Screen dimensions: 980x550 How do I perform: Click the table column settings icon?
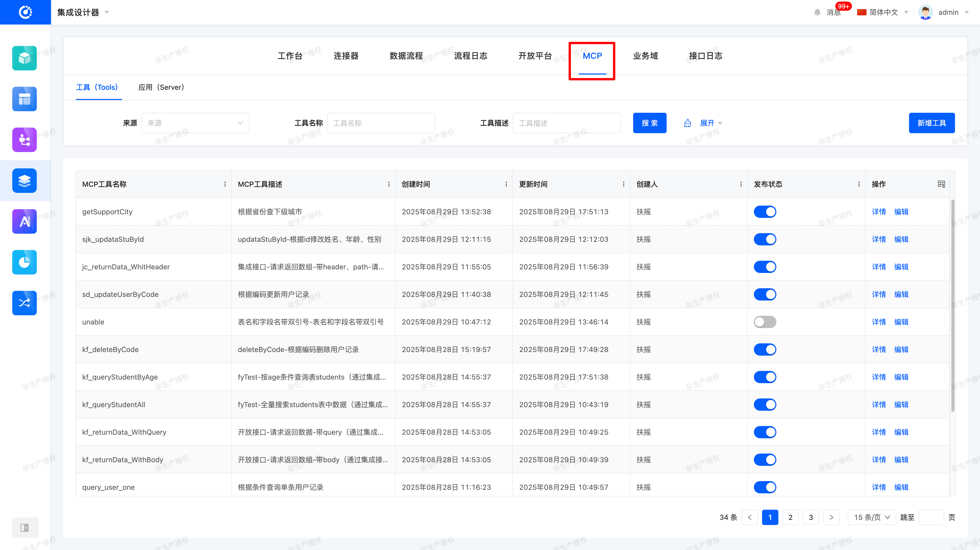(941, 184)
